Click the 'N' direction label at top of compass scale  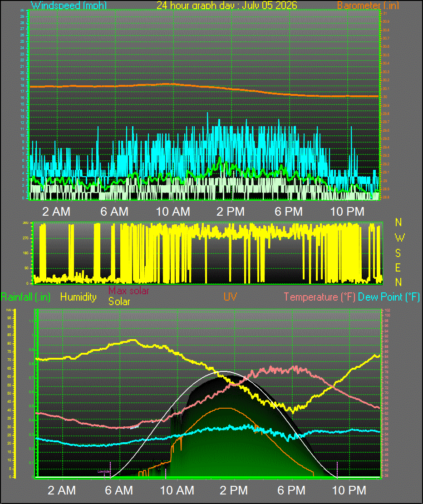point(398,222)
